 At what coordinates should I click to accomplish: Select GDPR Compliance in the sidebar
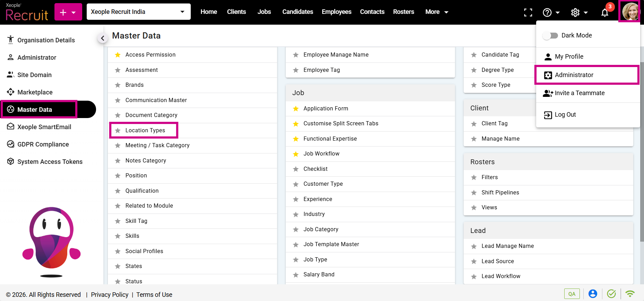click(x=43, y=144)
